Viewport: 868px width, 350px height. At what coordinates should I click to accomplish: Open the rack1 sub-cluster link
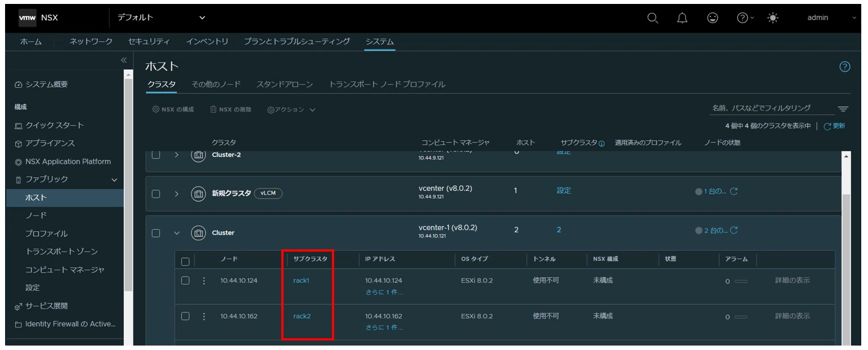[302, 280]
